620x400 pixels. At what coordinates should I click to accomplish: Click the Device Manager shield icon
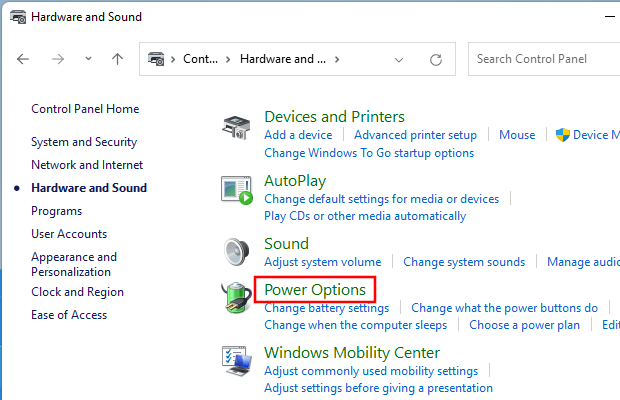coord(563,135)
